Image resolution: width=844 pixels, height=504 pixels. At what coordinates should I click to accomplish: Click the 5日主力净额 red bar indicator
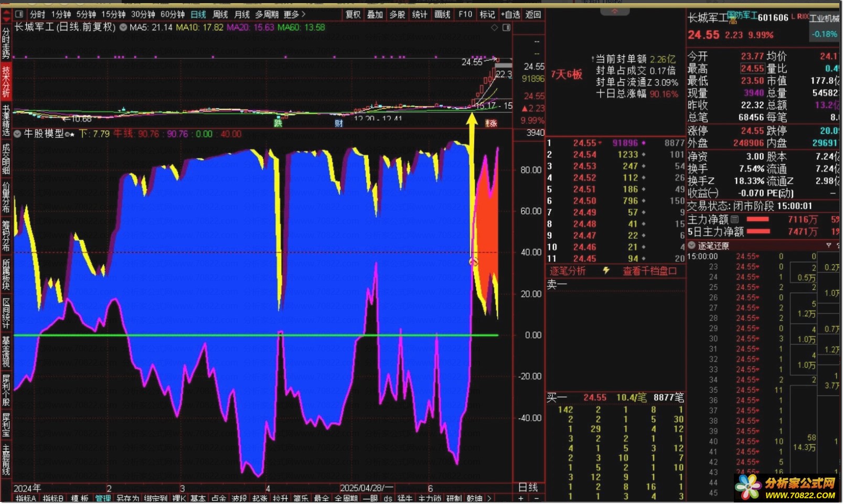click(x=758, y=231)
